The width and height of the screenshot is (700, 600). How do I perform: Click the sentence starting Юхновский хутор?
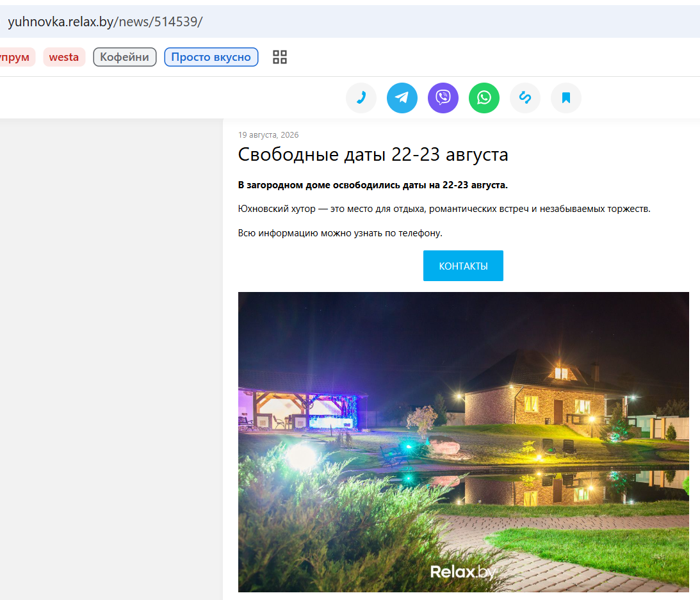pyautogui.click(x=444, y=209)
